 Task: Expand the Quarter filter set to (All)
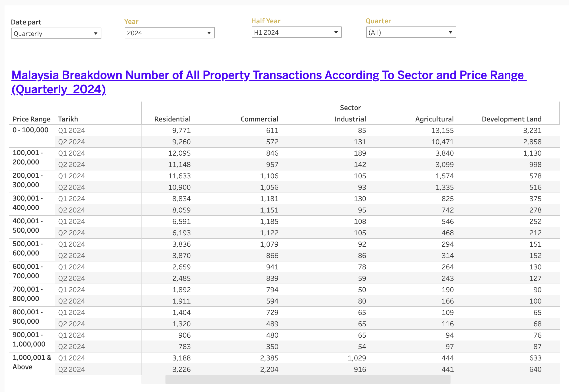(x=450, y=32)
